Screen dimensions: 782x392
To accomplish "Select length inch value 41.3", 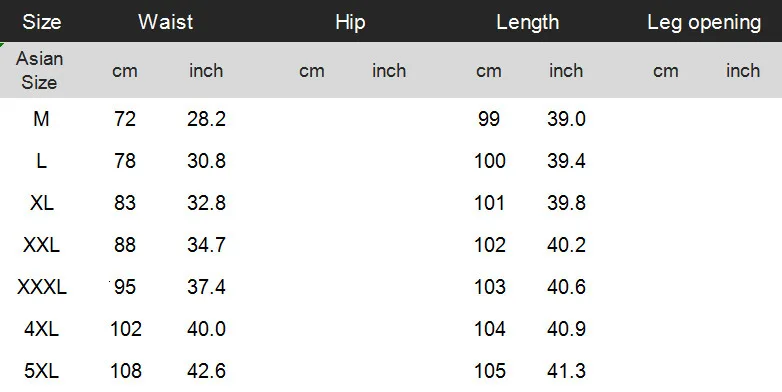I will tap(566, 371).
